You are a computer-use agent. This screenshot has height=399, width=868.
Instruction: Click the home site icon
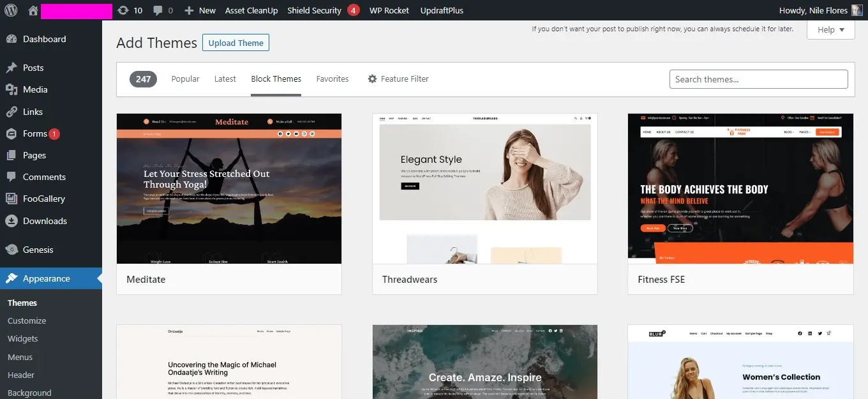pyautogui.click(x=33, y=10)
